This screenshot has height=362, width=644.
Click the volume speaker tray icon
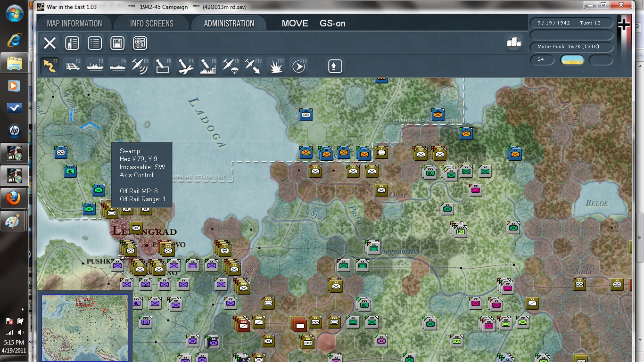[x=21, y=332]
